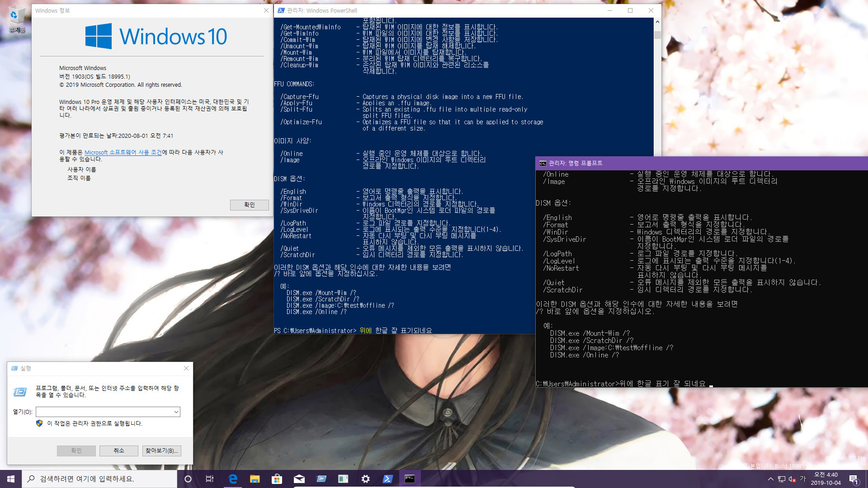Click /Optimize-Ffu text in PowerShell
This screenshot has height=488, width=868.
coord(301,122)
